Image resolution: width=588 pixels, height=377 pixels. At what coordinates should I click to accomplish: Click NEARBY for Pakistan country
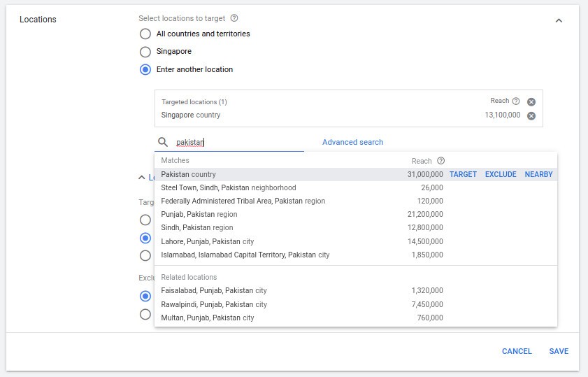pyautogui.click(x=538, y=174)
